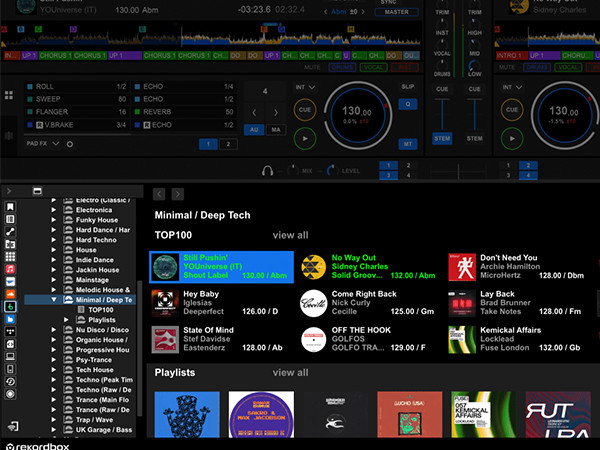The image size is (600, 450).
Task: Open the INT sync dropdown on deck 1
Action: tap(305, 87)
